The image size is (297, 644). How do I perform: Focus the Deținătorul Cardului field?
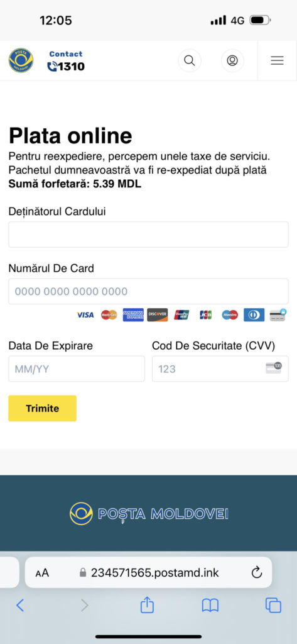(148, 235)
